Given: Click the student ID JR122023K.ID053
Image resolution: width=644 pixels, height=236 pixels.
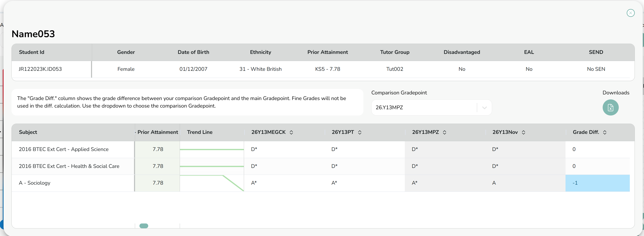Looking at the screenshot, I should (40, 69).
